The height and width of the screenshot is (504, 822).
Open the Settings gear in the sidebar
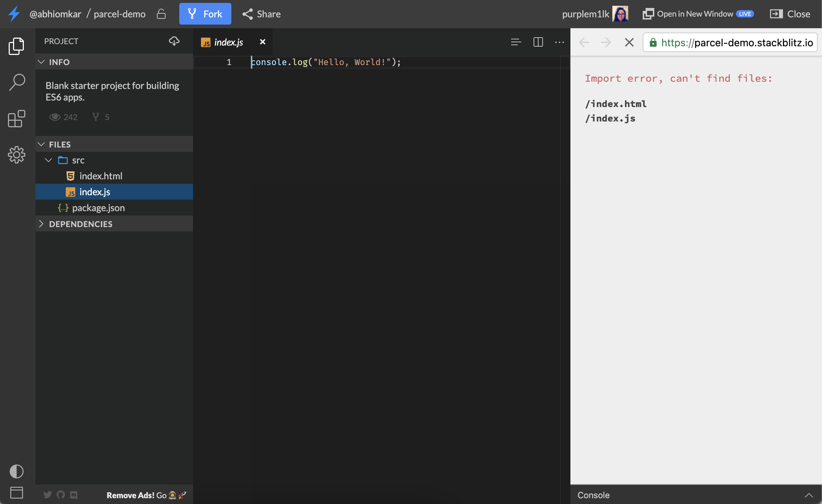[16, 155]
